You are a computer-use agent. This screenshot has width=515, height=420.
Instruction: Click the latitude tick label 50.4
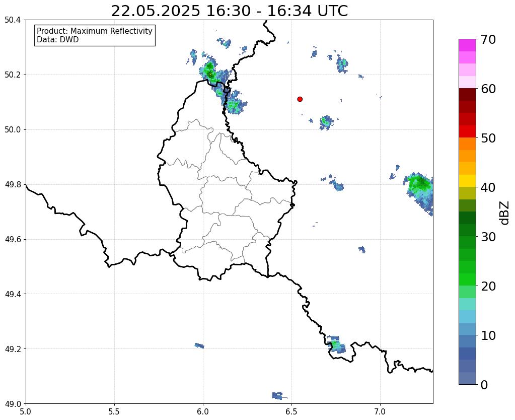pyautogui.click(x=13, y=20)
